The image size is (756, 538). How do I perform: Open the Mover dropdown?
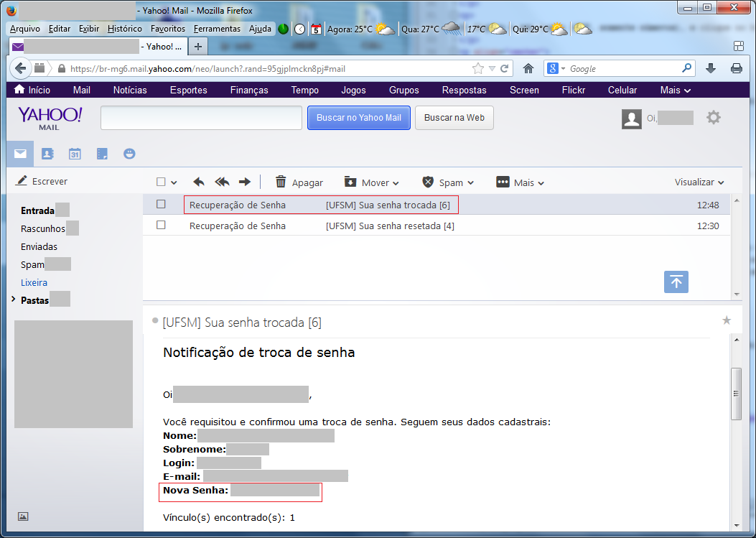pyautogui.click(x=372, y=182)
